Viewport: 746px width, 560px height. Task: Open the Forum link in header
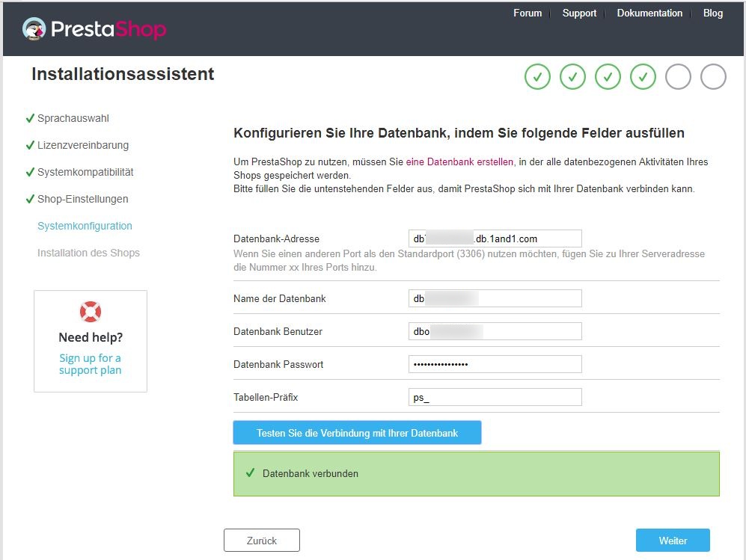pos(528,13)
